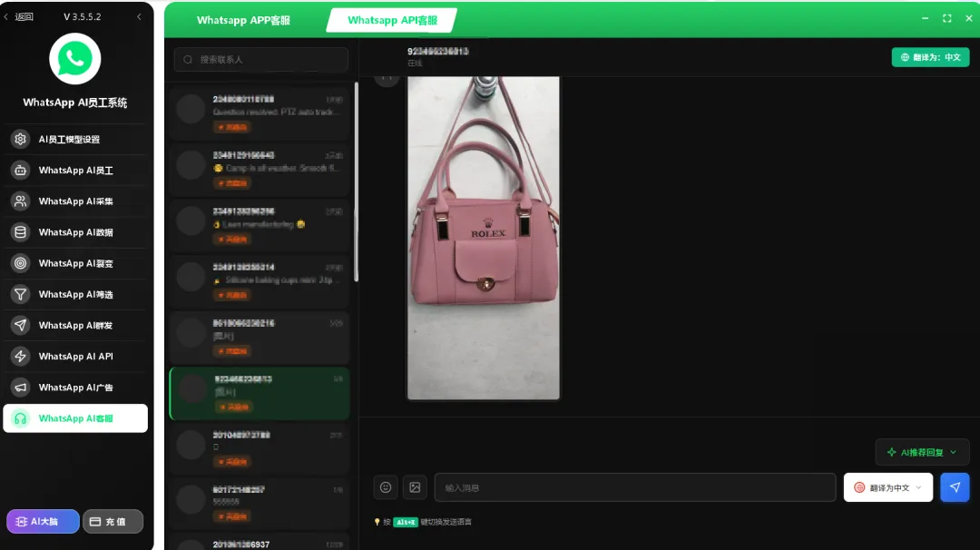Open the WhatsApp AI采集 people icon
Viewport: 980px width, 550px height.
(x=21, y=201)
